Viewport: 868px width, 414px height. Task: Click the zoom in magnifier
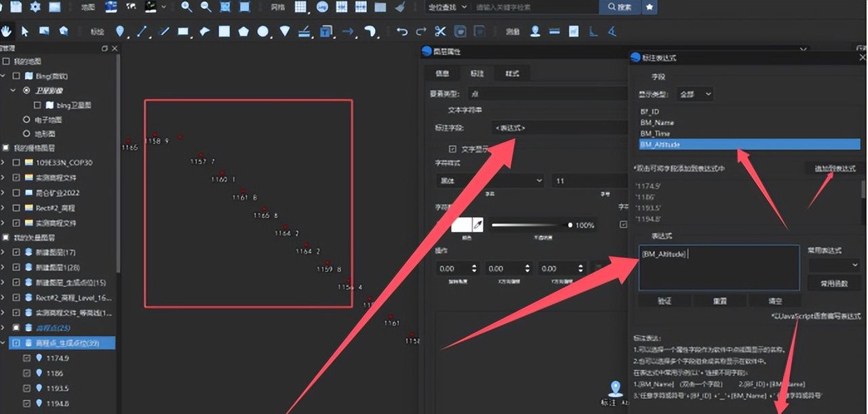click(x=186, y=7)
